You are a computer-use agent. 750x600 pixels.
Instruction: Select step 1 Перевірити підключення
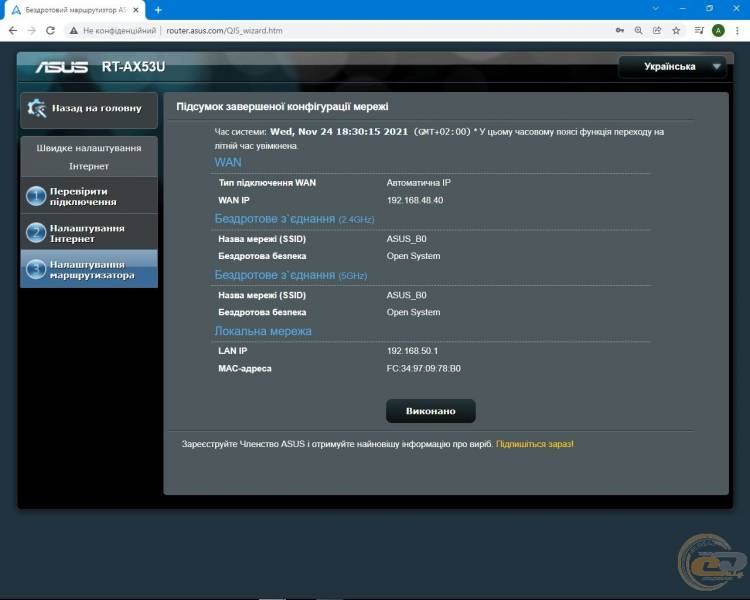[x=89, y=196]
